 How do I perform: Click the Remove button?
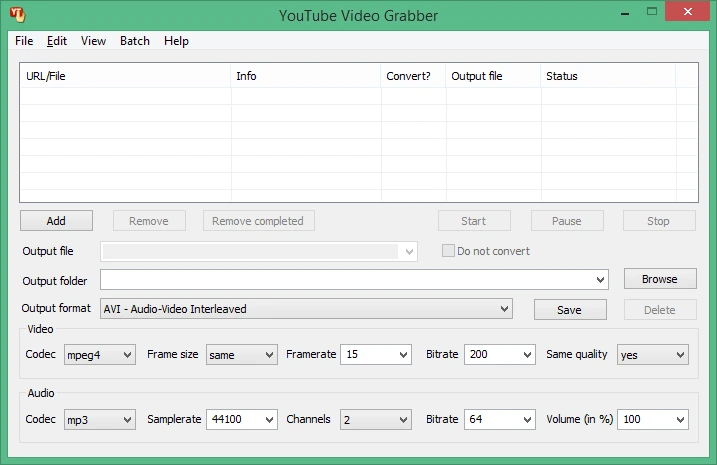click(149, 221)
